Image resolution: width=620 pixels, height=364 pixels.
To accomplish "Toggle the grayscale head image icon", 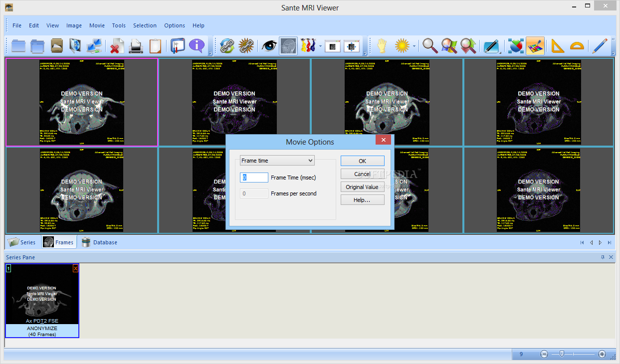I will tap(288, 46).
